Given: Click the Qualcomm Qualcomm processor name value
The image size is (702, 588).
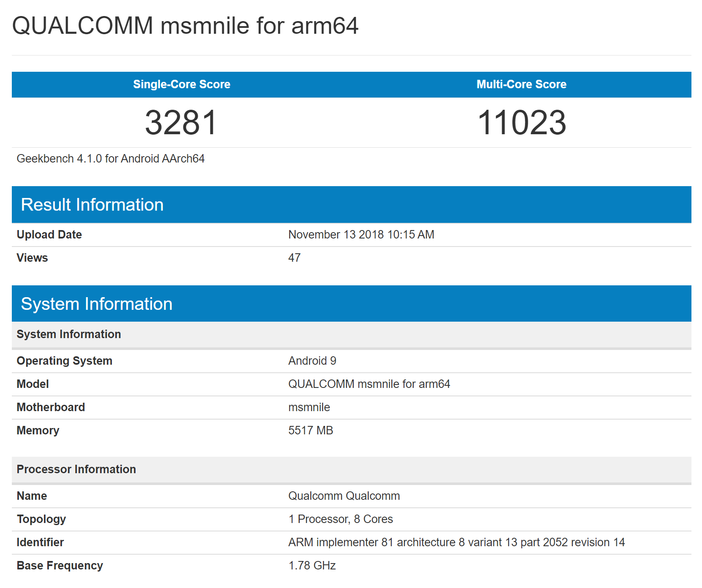Looking at the screenshot, I should (x=344, y=496).
